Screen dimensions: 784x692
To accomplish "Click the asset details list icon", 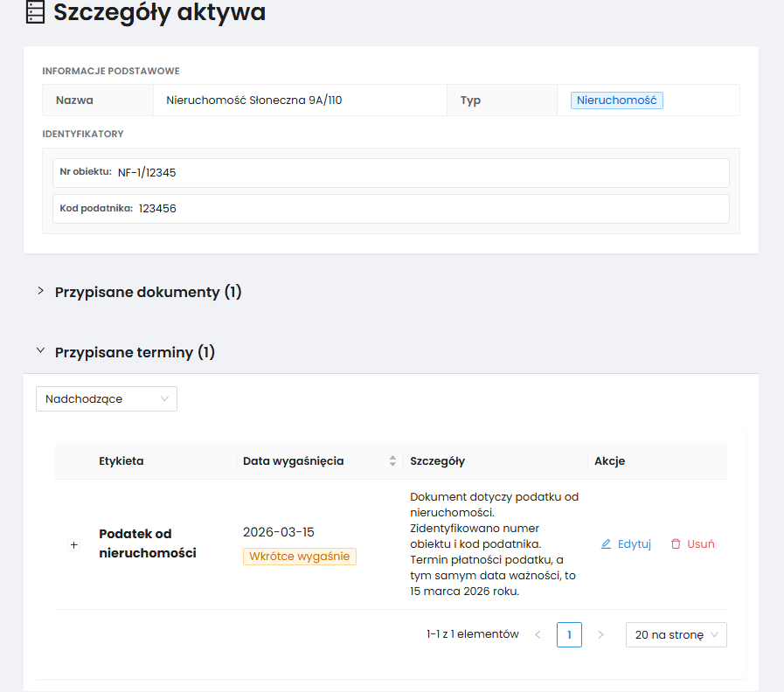I will tap(35, 12).
